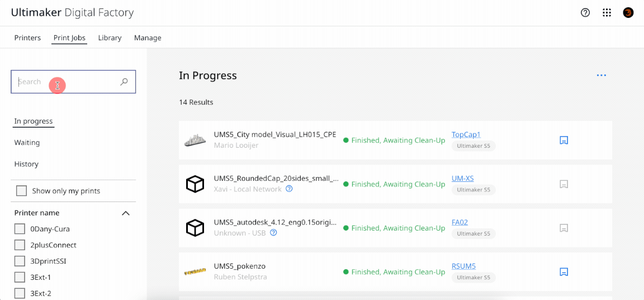Click the note icon on TopCap1 job row
Image resolution: width=644 pixels, height=300 pixels.
click(564, 140)
